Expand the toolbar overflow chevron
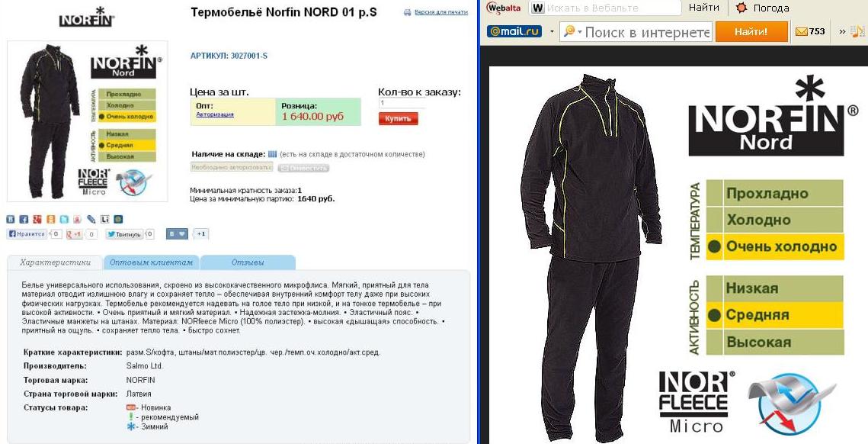This screenshot has height=444, width=868. click(x=842, y=31)
